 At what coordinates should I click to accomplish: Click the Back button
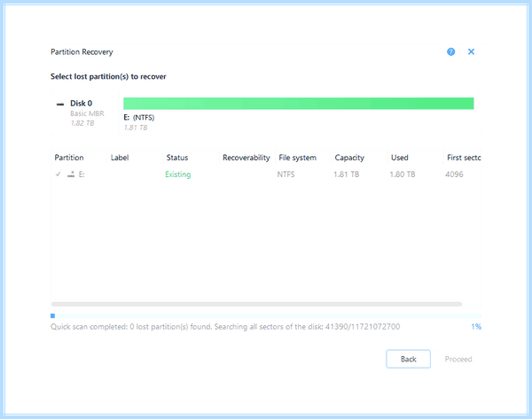pyautogui.click(x=408, y=359)
